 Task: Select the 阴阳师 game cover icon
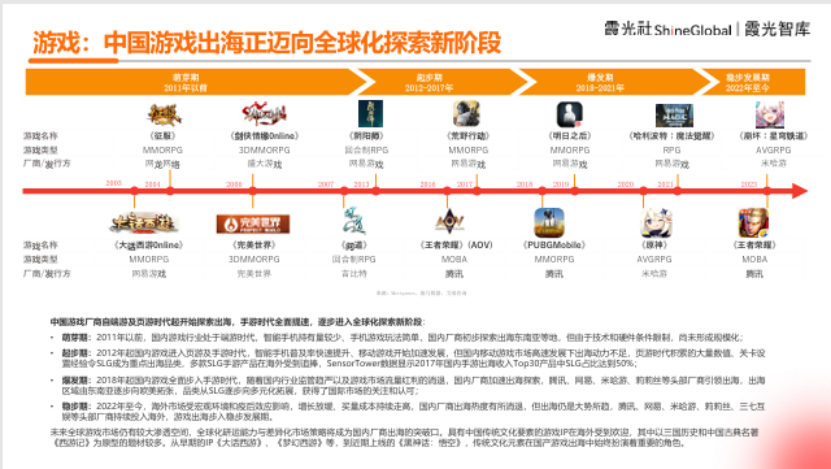click(x=370, y=113)
